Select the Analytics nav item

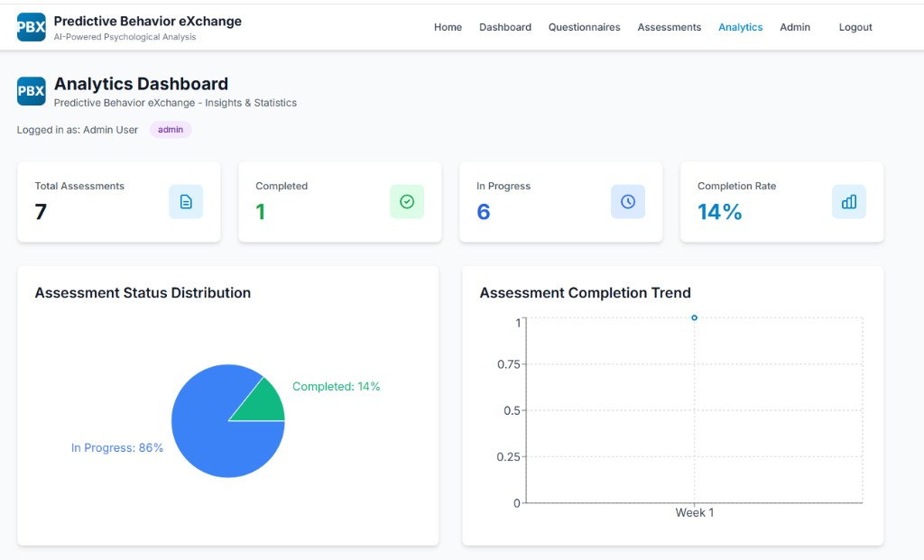tap(740, 27)
